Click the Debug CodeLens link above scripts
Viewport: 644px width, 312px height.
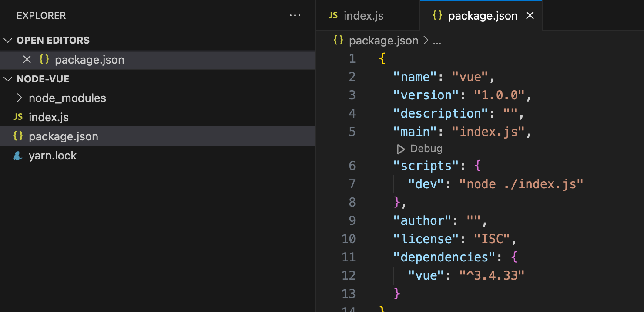coord(426,149)
